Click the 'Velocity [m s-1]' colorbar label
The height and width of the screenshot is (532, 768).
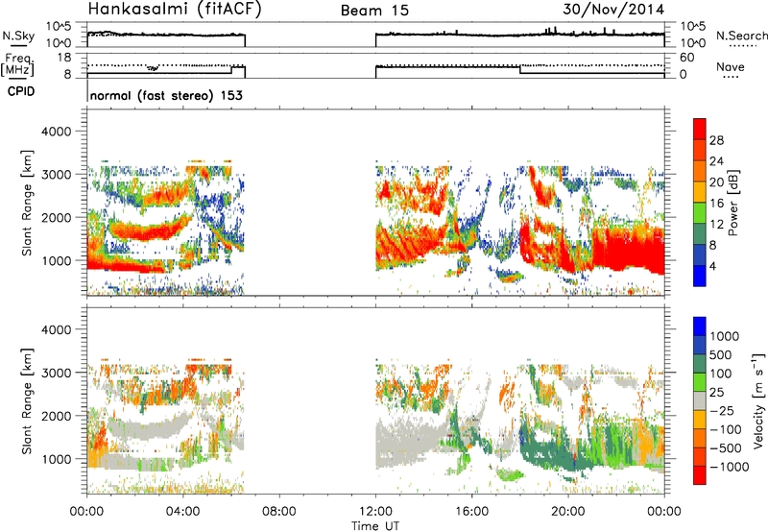tap(758, 400)
